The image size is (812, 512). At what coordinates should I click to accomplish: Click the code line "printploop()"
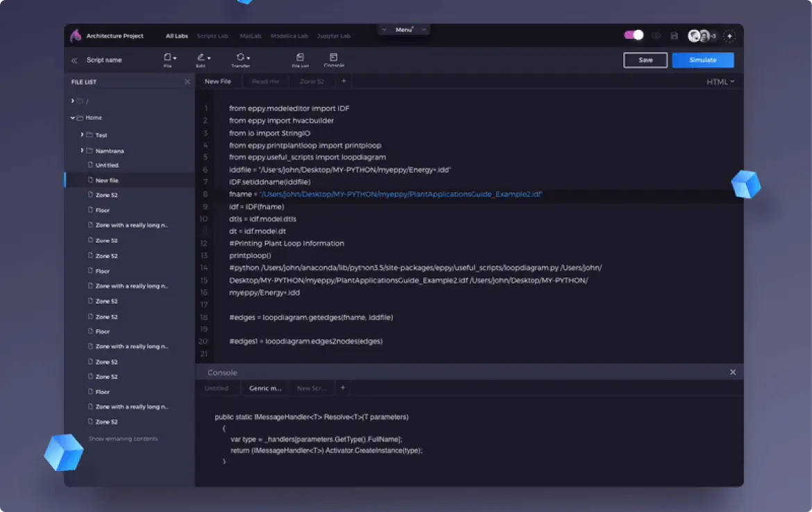[x=250, y=255]
